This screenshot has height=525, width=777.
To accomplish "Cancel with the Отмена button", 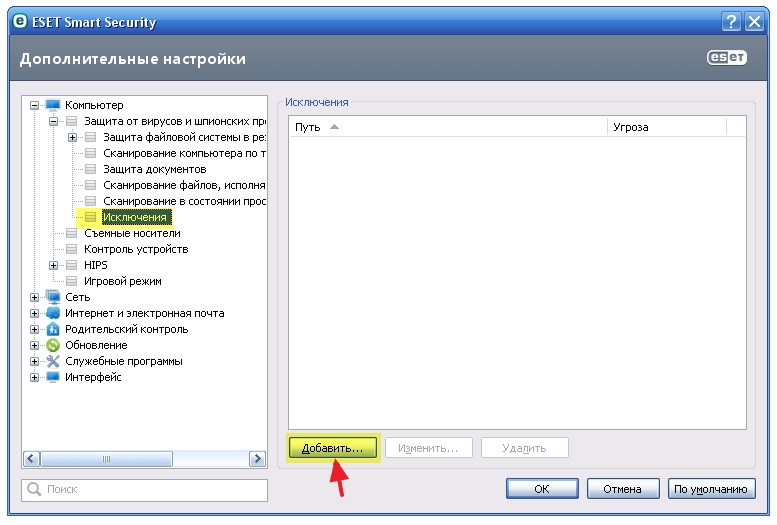I will [623, 489].
